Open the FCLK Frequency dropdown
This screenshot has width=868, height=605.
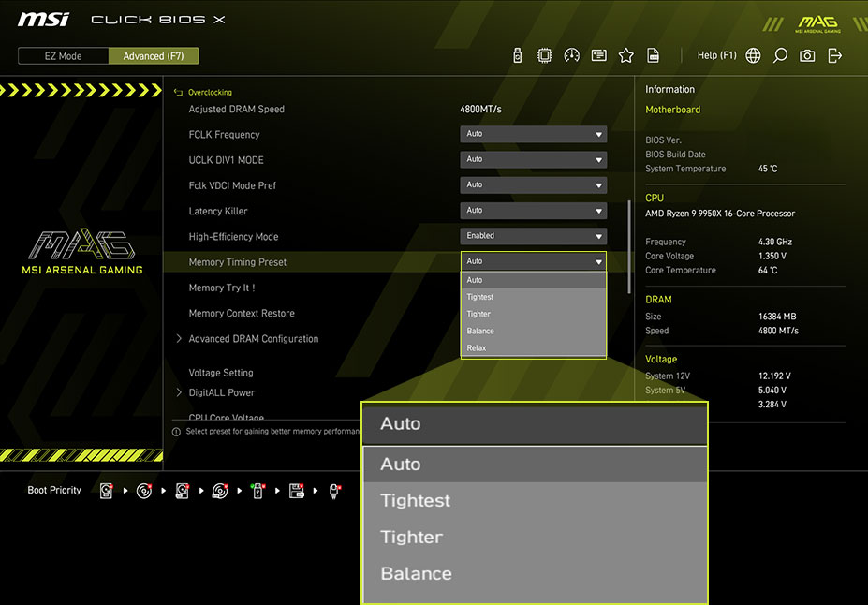click(x=533, y=133)
